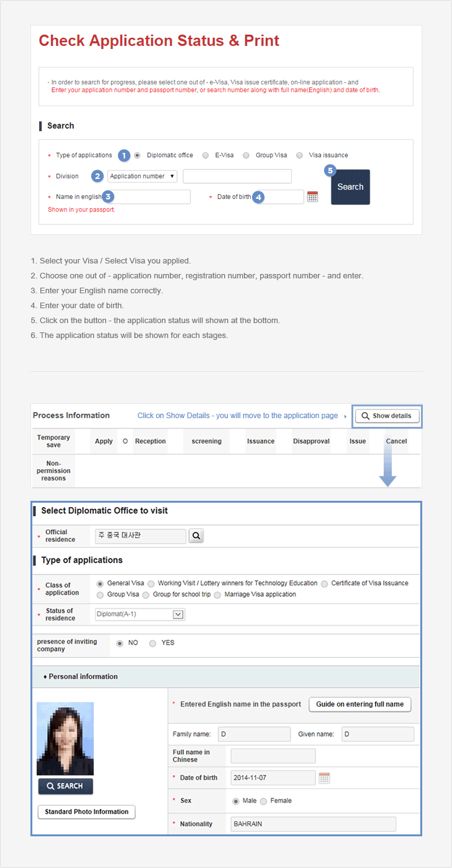This screenshot has height=868, width=452.
Task: Click the Show details button
Action: coord(387,416)
